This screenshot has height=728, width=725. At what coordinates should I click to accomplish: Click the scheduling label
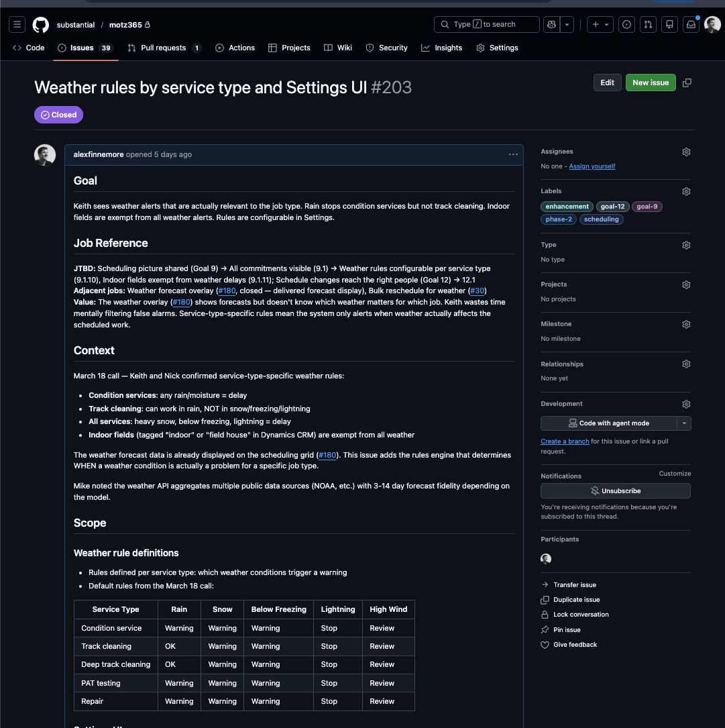[x=601, y=219]
